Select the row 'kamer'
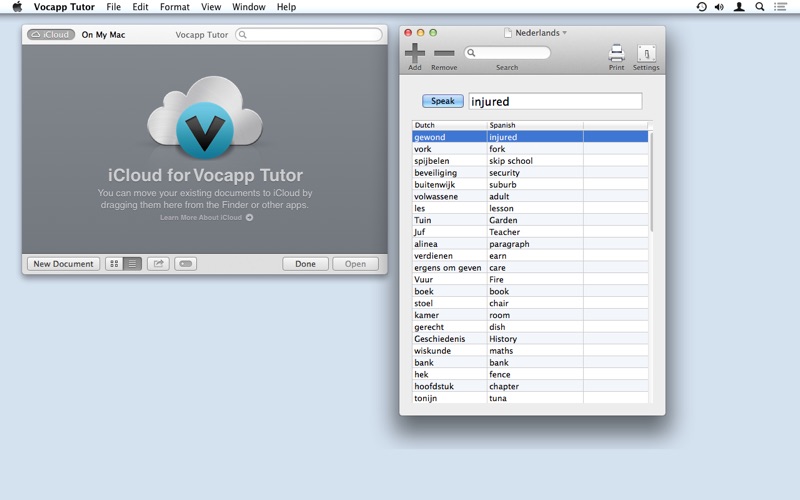800x500 pixels. (x=530, y=315)
